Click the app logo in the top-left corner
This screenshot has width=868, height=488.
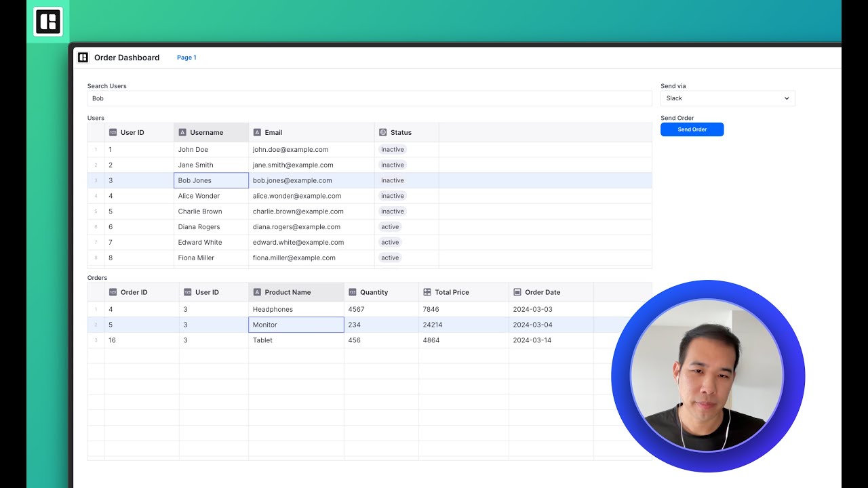(47, 22)
